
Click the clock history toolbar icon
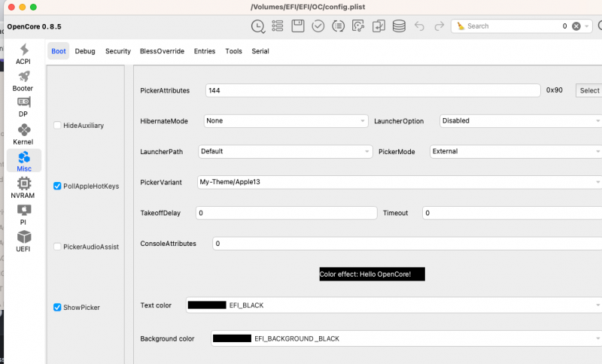(258, 26)
